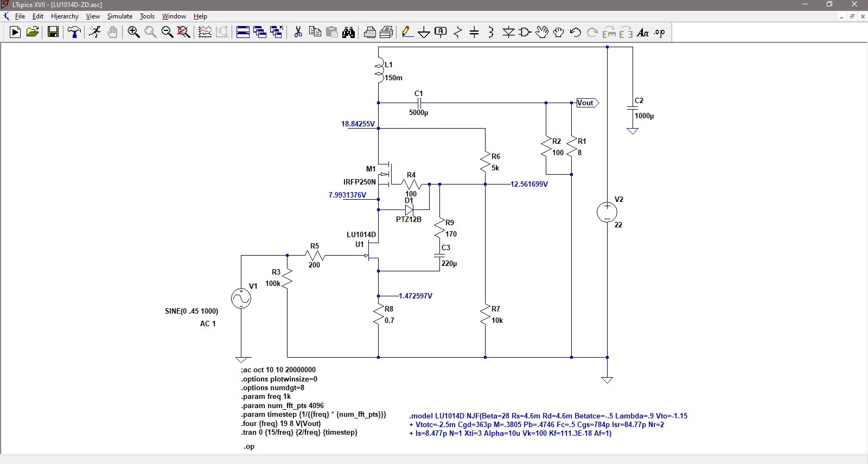This screenshot has width=868, height=464.
Task: Select the Draw Wire pencil tool
Action: point(407,33)
